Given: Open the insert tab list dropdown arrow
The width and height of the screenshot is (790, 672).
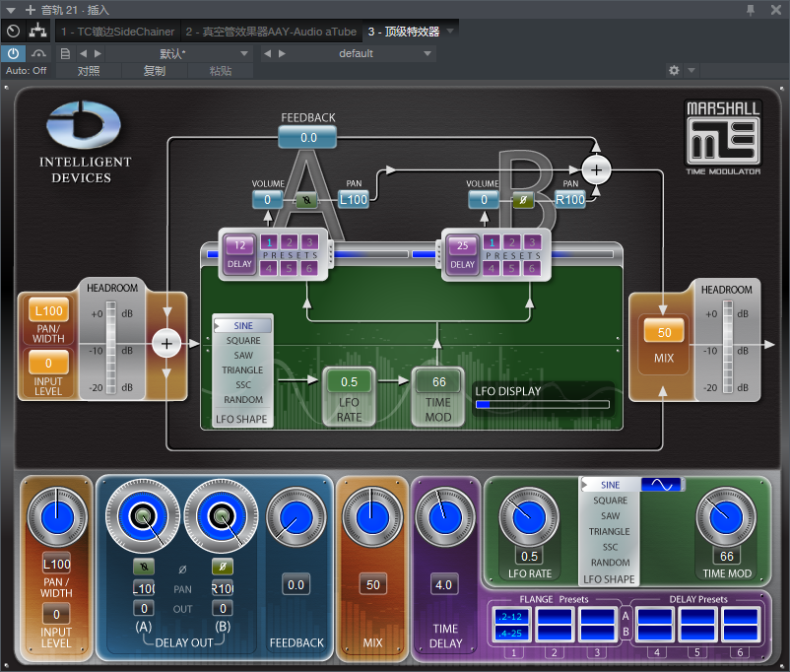Looking at the screenshot, I should pos(450,32).
